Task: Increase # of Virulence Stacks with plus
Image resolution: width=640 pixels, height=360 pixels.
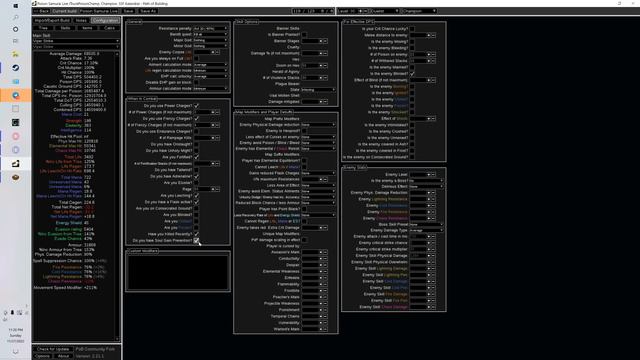Action: point(321,78)
